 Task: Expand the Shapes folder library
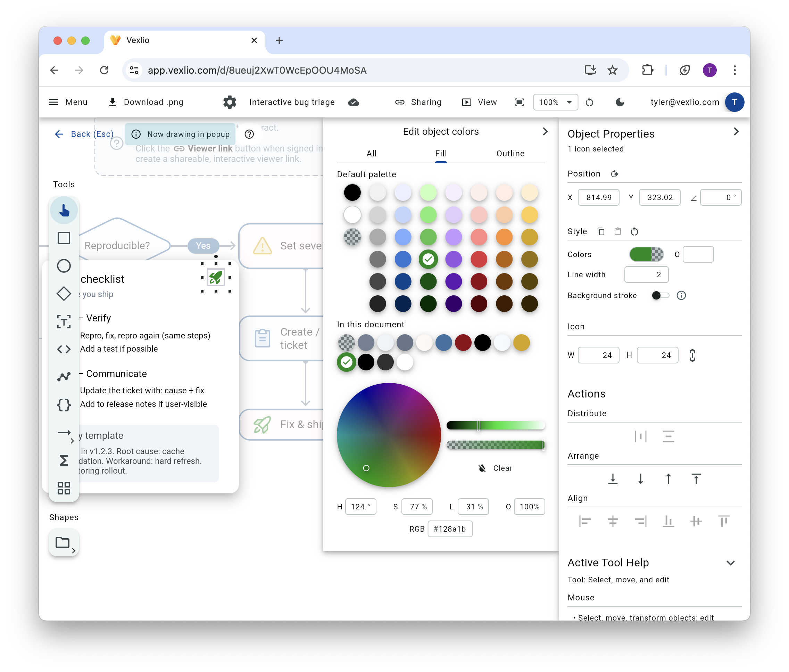[x=64, y=542]
